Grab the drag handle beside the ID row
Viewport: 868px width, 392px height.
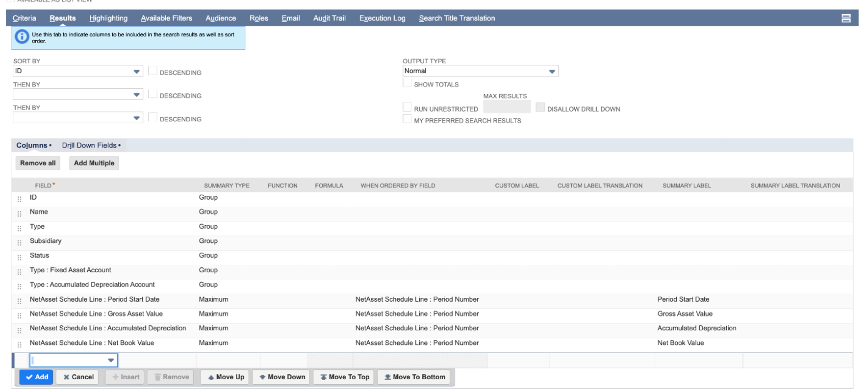pyautogui.click(x=20, y=199)
